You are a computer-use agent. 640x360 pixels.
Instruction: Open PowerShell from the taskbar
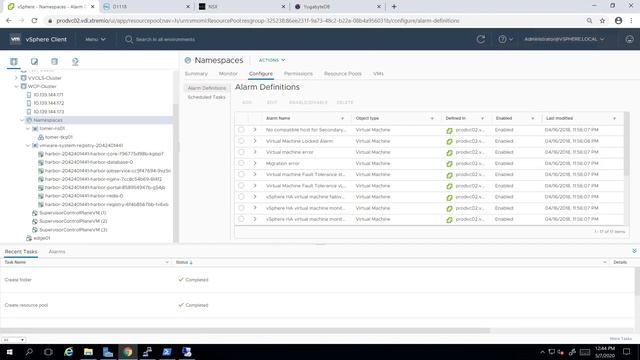[x=167, y=352]
